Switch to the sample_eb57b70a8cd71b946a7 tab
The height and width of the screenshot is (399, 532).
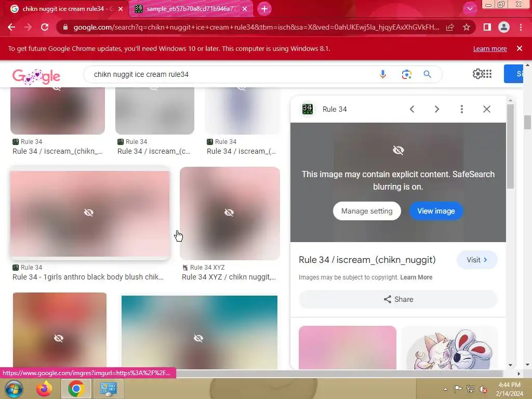(191, 9)
